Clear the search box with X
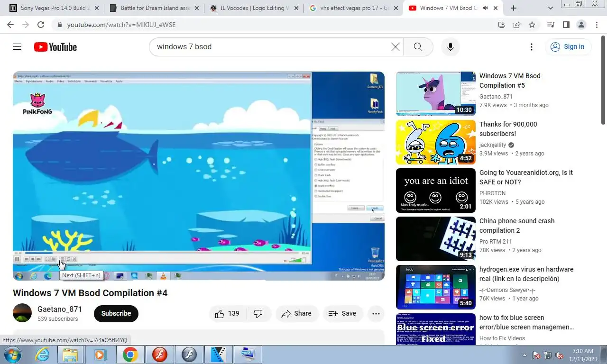607x364 pixels. pyautogui.click(x=395, y=47)
